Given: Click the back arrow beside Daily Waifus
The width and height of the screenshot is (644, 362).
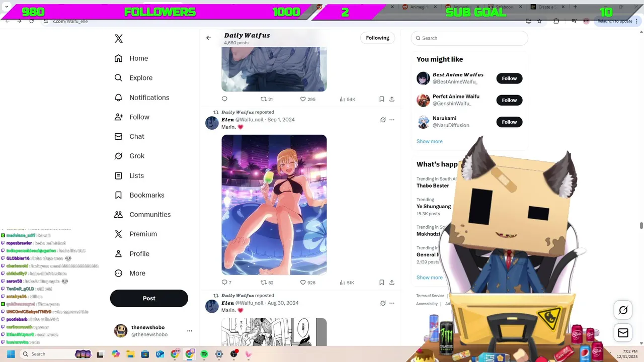Looking at the screenshot, I should [x=209, y=38].
